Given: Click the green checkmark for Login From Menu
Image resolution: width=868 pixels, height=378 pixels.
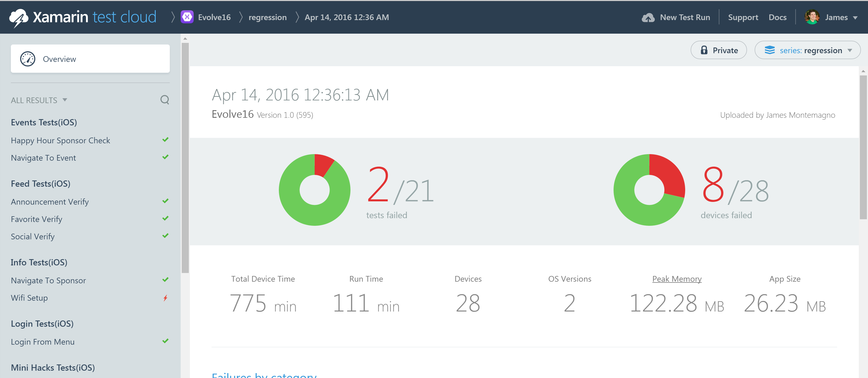Looking at the screenshot, I should pos(165,341).
